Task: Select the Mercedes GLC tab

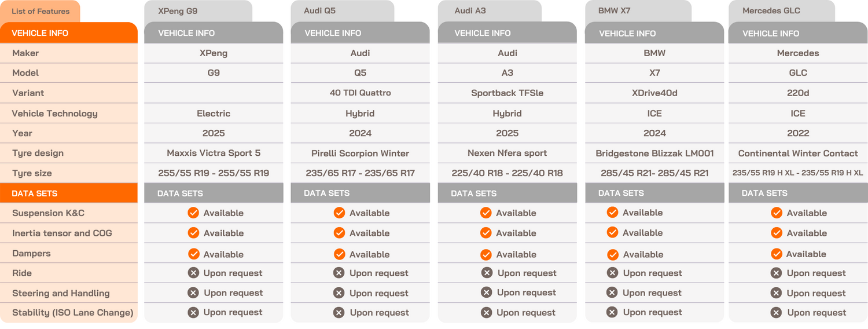Action: tap(781, 11)
